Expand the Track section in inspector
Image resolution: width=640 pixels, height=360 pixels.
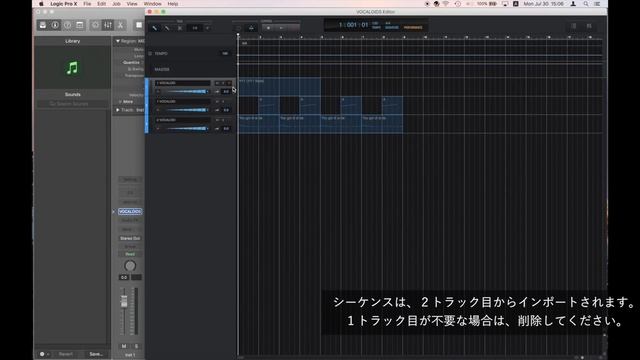[118, 110]
